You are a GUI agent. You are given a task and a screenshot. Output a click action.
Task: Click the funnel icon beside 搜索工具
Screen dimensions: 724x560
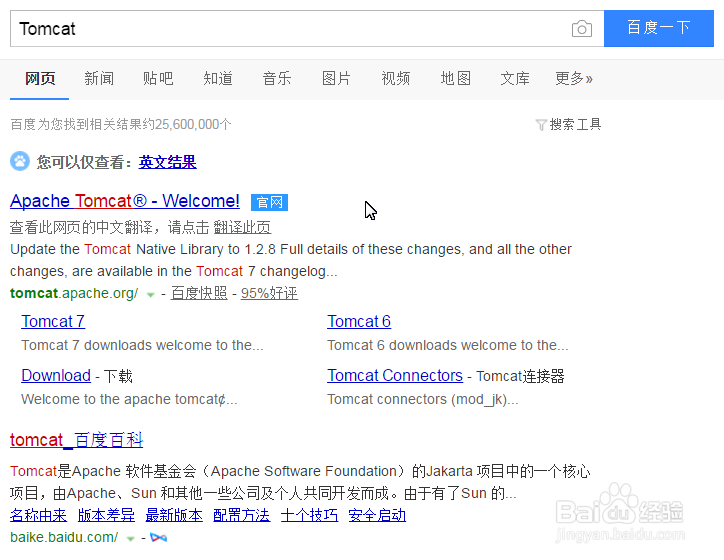[x=541, y=125]
